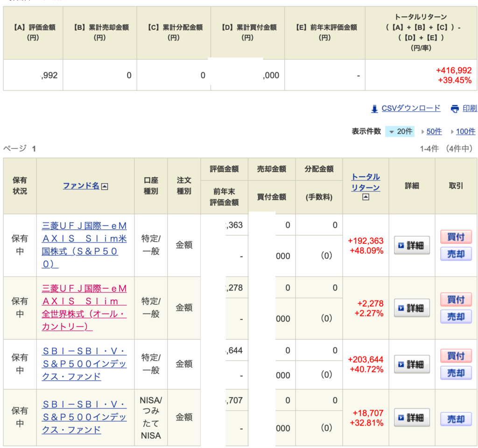Sort the table by トータルリターン

pos(366,182)
